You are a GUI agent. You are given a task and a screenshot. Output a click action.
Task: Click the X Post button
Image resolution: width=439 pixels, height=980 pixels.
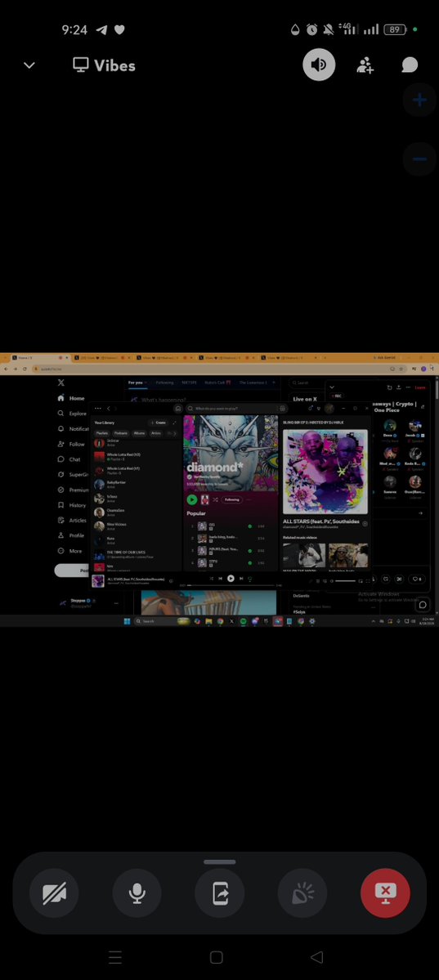point(72,571)
